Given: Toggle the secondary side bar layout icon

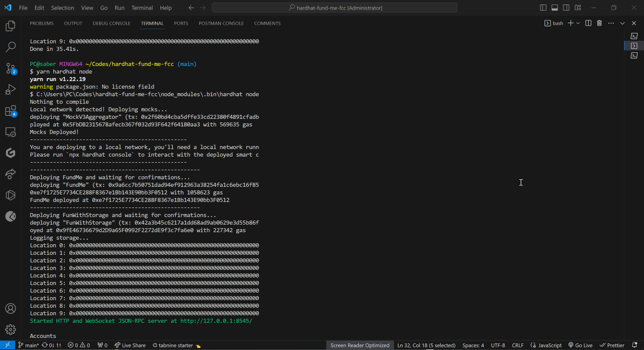Looking at the screenshot, I should [x=566, y=8].
